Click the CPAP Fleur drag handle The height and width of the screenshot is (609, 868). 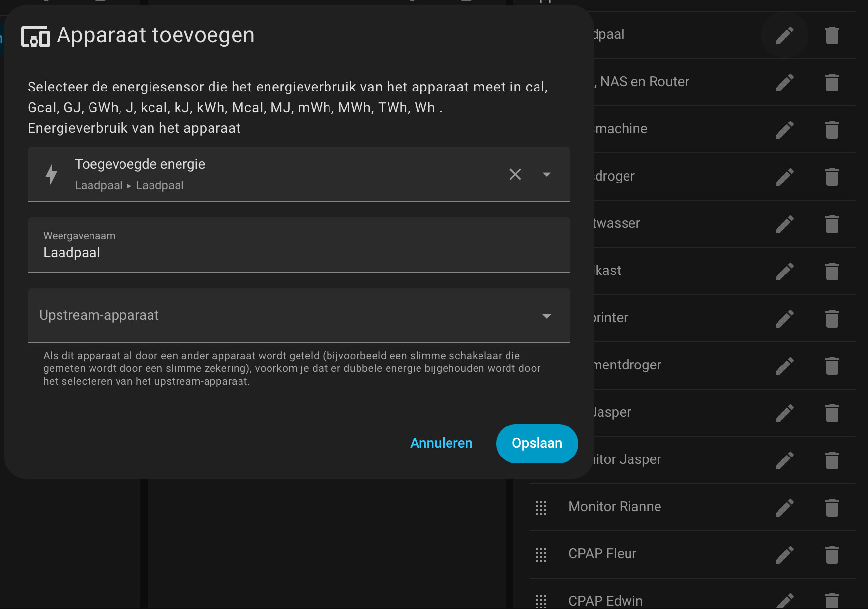[x=541, y=554]
